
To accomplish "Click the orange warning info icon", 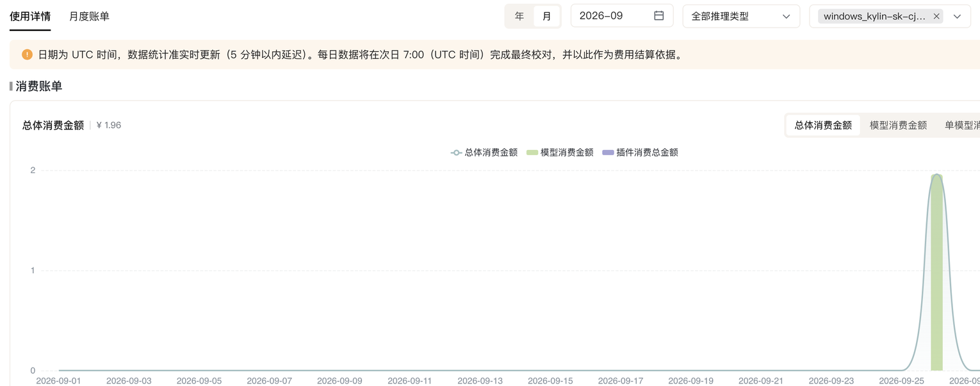I will 27,55.
